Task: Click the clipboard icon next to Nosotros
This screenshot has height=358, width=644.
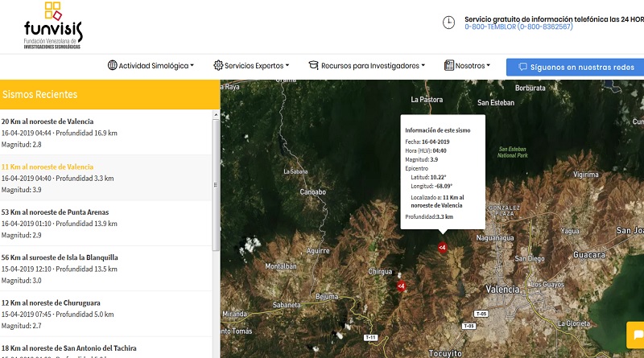Action: (449, 65)
